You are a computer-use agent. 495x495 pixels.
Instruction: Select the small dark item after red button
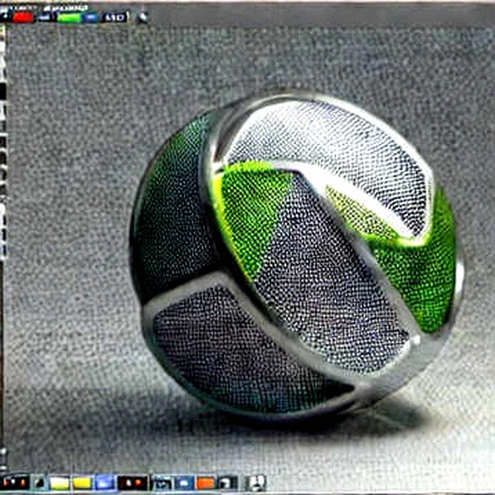(44, 17)
